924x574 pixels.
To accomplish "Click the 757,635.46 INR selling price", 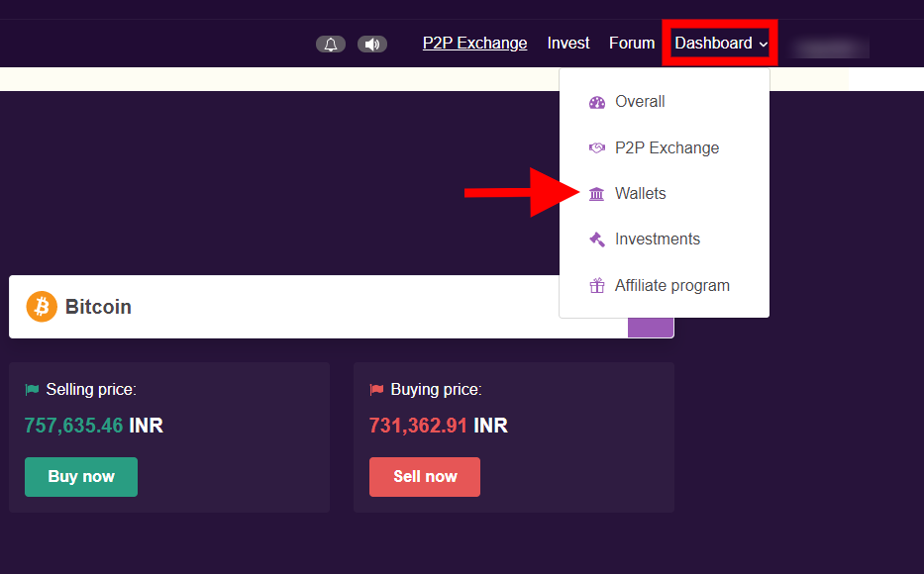I will tap(94, 426).
